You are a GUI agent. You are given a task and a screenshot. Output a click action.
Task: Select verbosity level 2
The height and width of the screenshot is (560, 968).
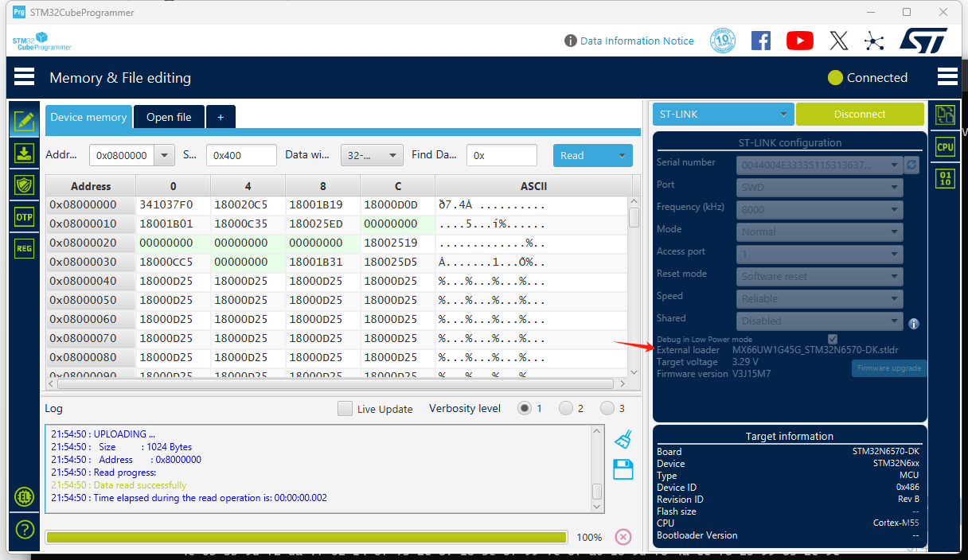(x=566, y=408)
